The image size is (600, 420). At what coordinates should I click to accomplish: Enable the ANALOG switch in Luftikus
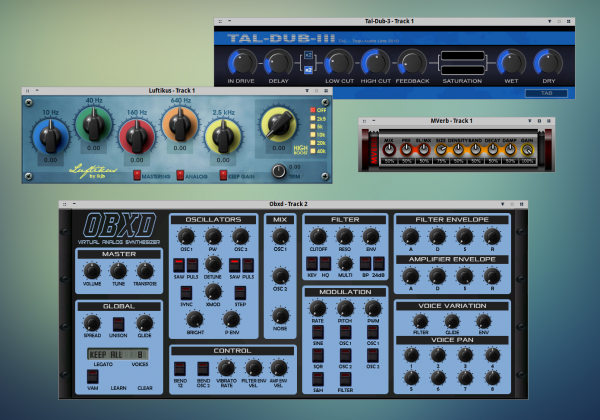180,175
